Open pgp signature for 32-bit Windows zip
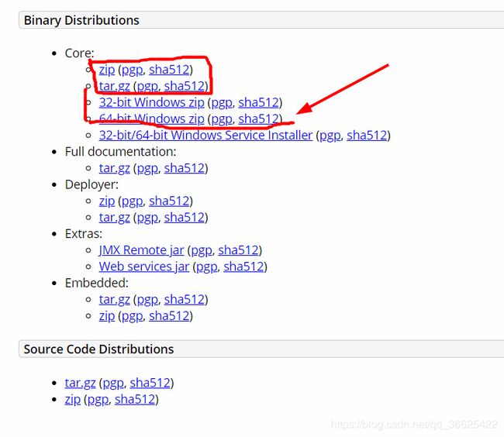 pos(222,102)
